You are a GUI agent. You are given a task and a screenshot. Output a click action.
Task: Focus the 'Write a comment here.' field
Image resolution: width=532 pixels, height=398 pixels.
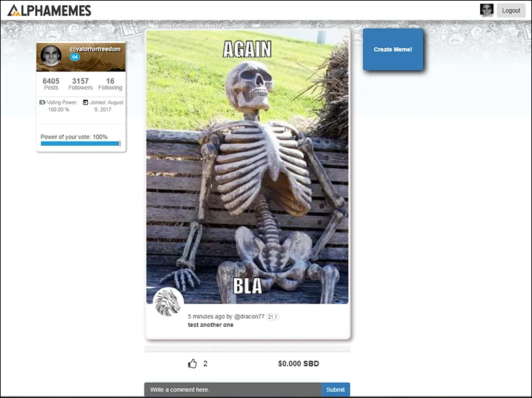click(x=233, y=389)
